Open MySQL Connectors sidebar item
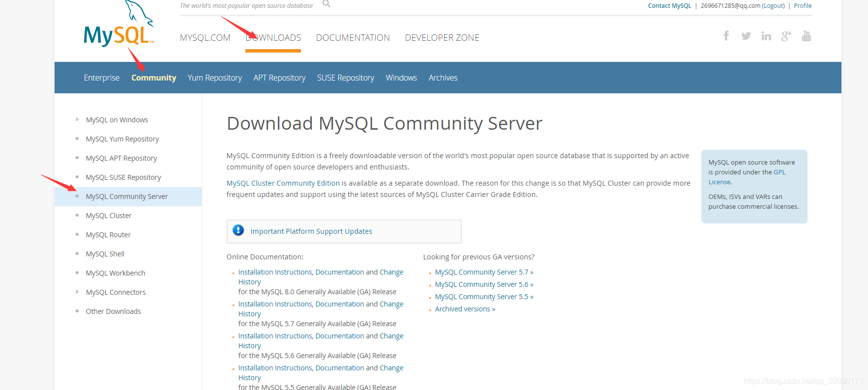 116,292
